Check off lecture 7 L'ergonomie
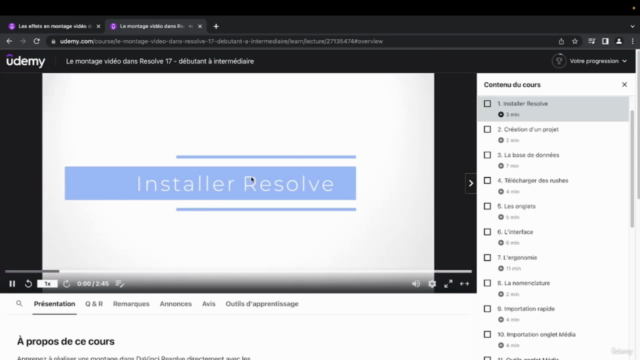The width and height of the screenshot is (640, 360). (x=487, y=258)
